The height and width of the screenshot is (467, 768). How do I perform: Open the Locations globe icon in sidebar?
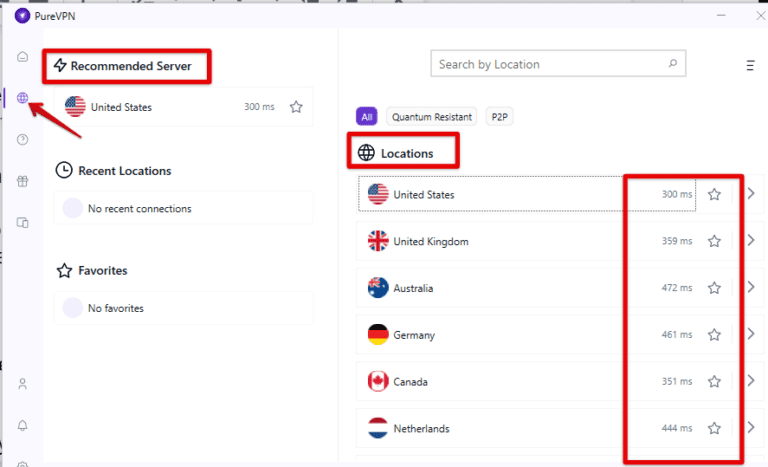[x=22, y=98]
